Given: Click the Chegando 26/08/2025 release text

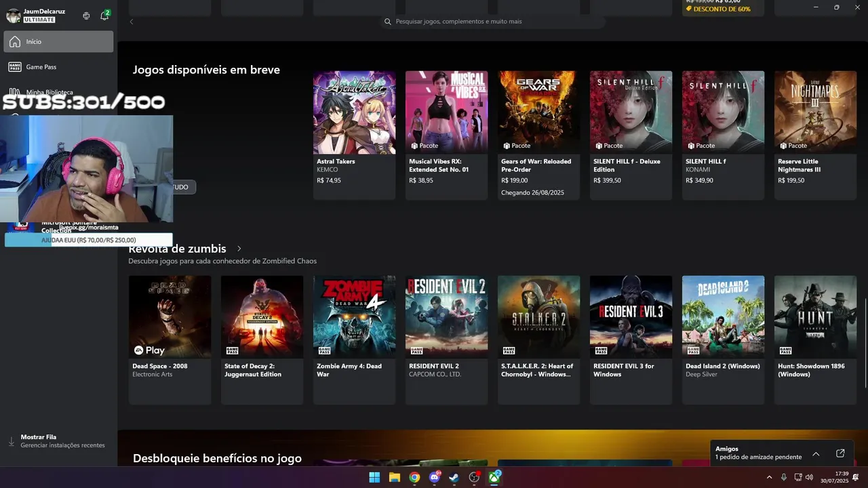Looking at the screenshot, I should [532, 192].
